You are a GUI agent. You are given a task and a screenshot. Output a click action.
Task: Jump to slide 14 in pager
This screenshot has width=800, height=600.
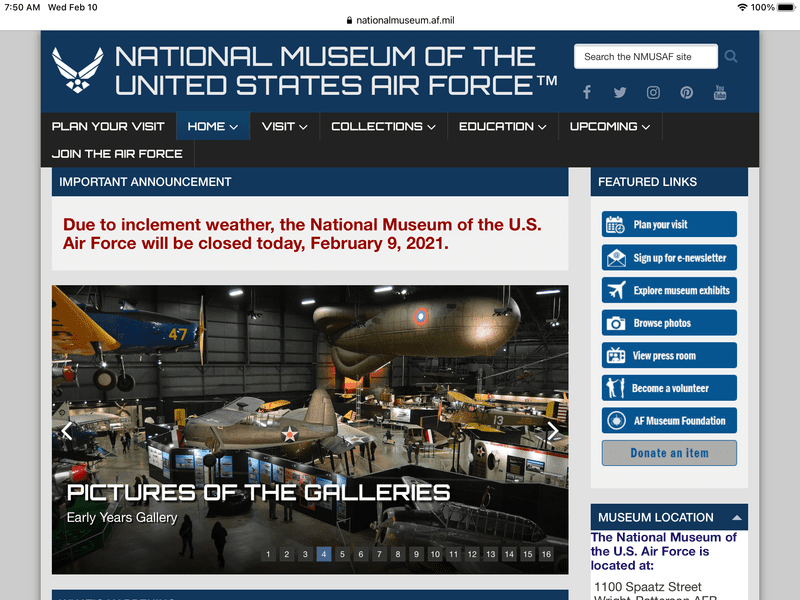(509, 554)
